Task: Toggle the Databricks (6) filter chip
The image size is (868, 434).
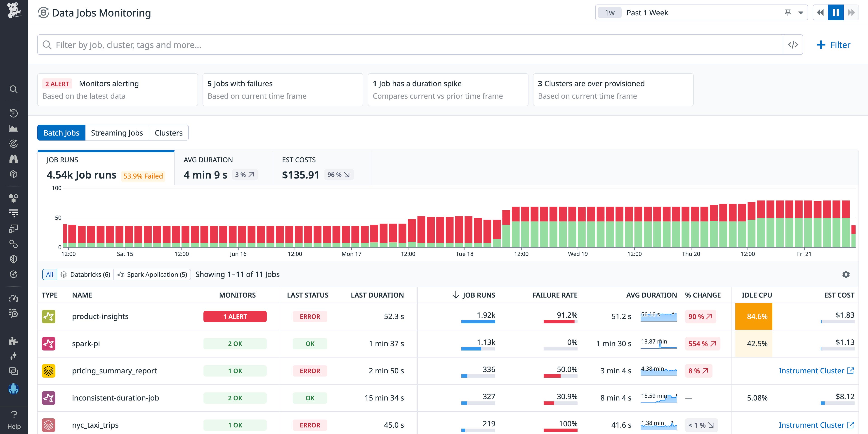Action: click(85, 274)
